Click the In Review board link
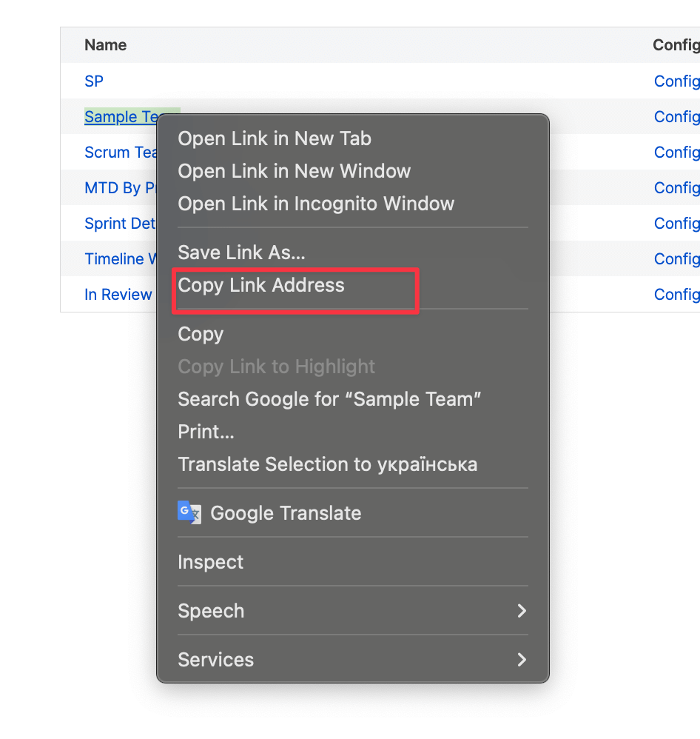This screenshot has width=700, height=739. point(118,294)
